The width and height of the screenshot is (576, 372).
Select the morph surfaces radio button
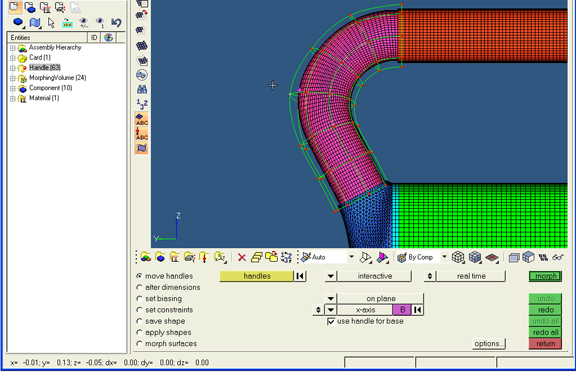click(139, 343)
